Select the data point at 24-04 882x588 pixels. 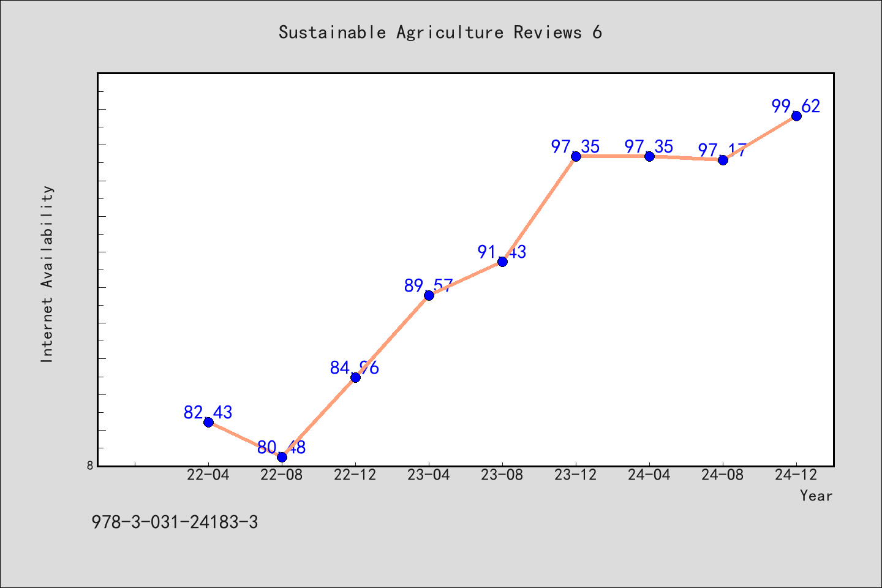(x=649, y=156)
